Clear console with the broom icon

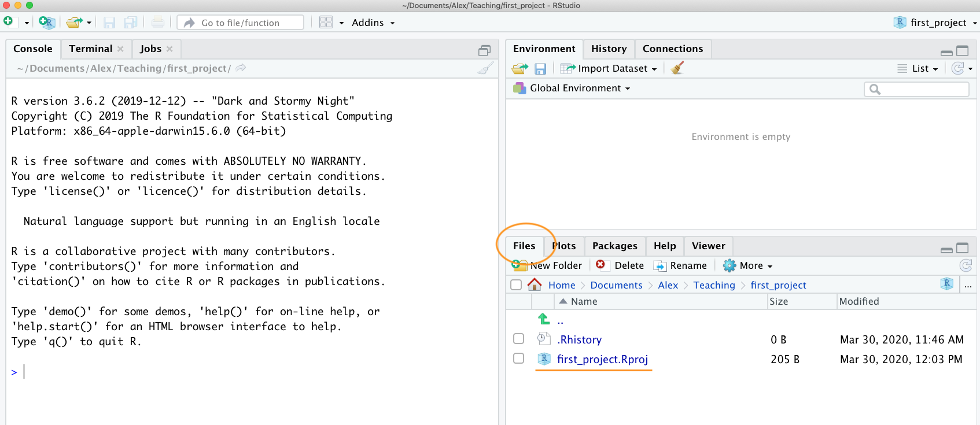pyautogui.click(x=485, y=68)
